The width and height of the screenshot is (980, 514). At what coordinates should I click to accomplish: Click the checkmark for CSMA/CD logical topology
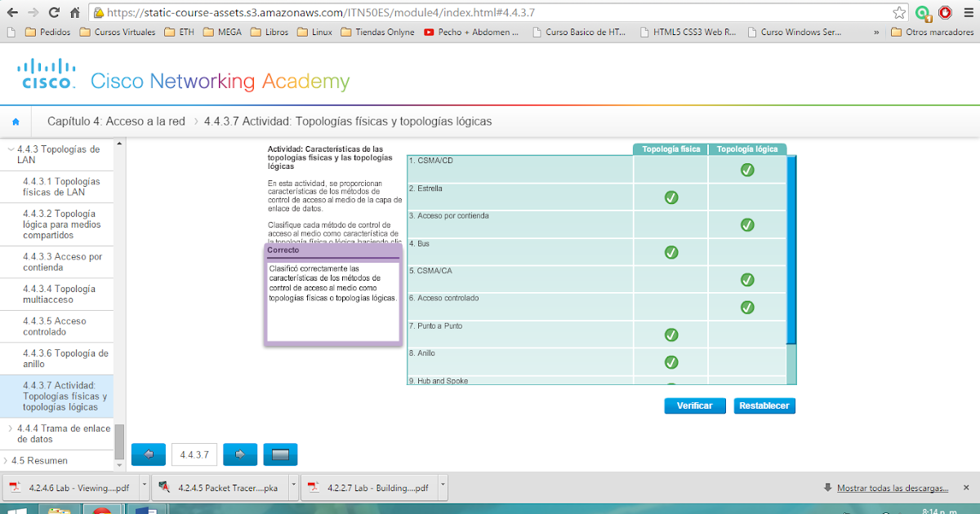tap(746, 170)
